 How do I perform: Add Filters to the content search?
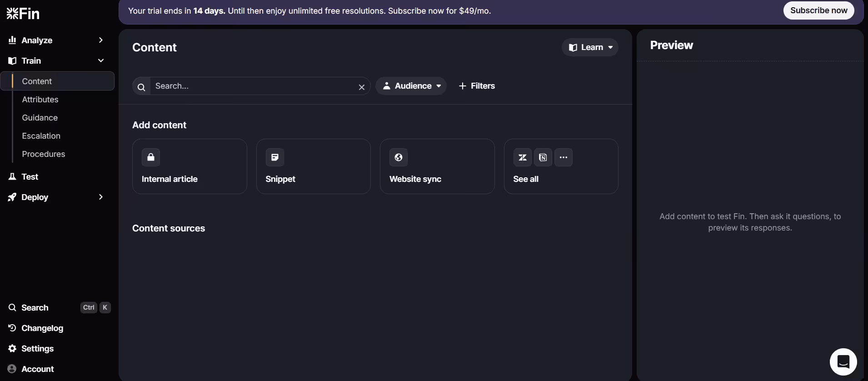(477, 86)
